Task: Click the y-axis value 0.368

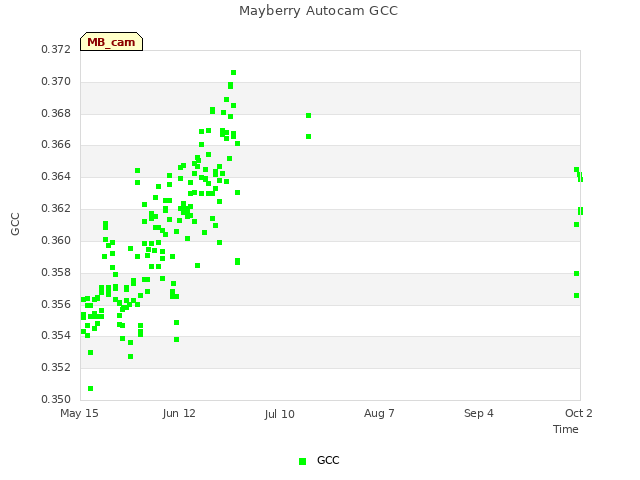Action: coord(56,113)
